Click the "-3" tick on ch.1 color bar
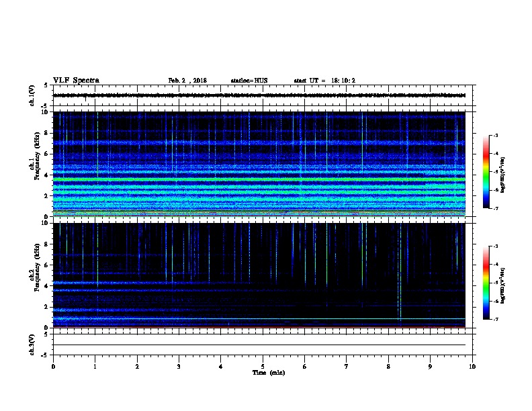Screen dimensions: 532x411 pyautogui.click(x=495, y=135)
